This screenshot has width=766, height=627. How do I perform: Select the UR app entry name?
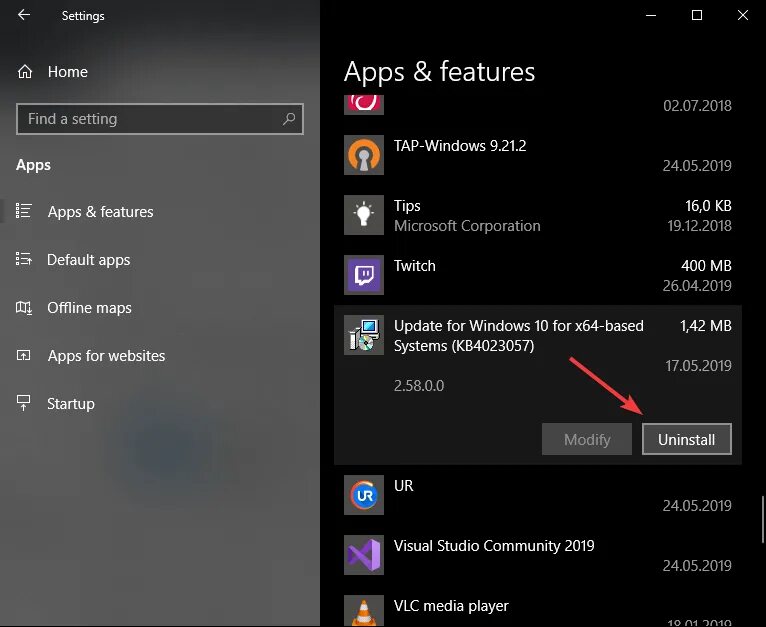point(404,485)
